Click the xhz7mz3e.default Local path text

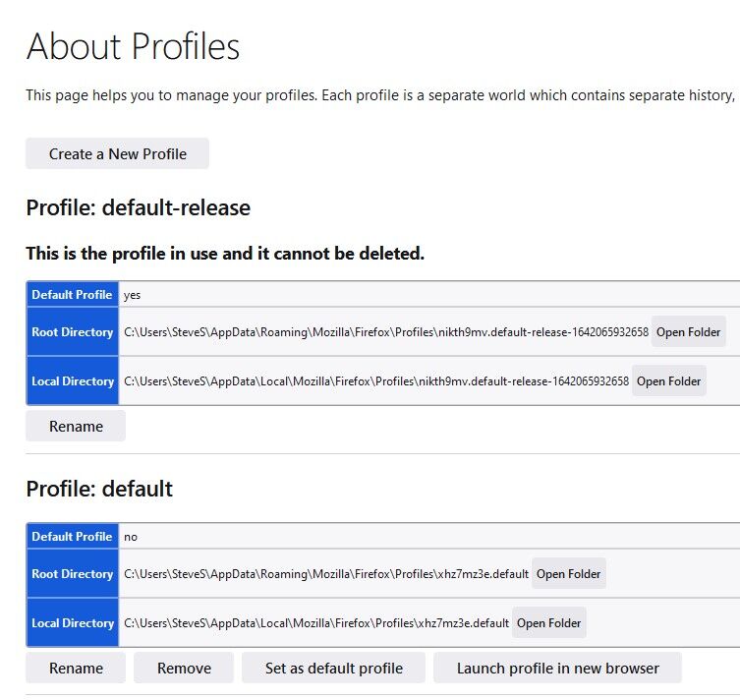316,623
